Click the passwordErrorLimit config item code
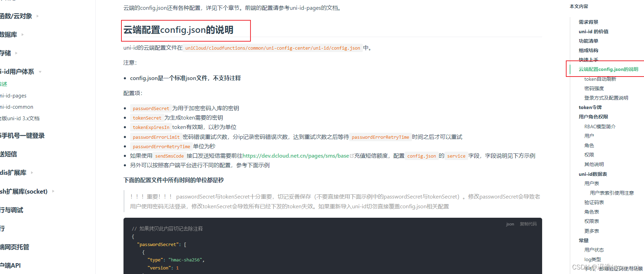Screen dimensions: 644x274 click(x=156, y=137)
